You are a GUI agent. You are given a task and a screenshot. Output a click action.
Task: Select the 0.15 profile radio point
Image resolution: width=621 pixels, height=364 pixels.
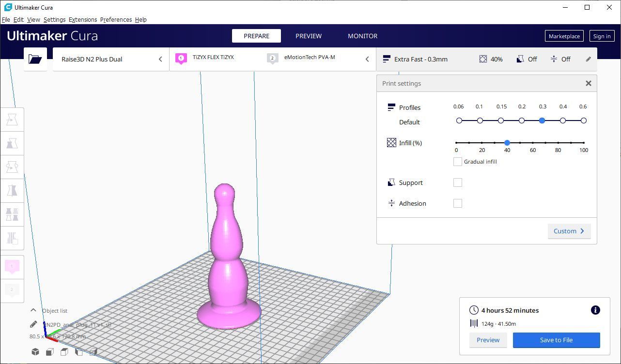tap(501, 121)
